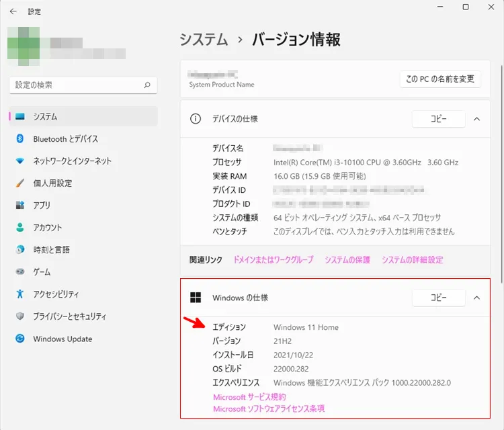Open Microsoft サービス規約 link
504x430 pixels.
249,397
